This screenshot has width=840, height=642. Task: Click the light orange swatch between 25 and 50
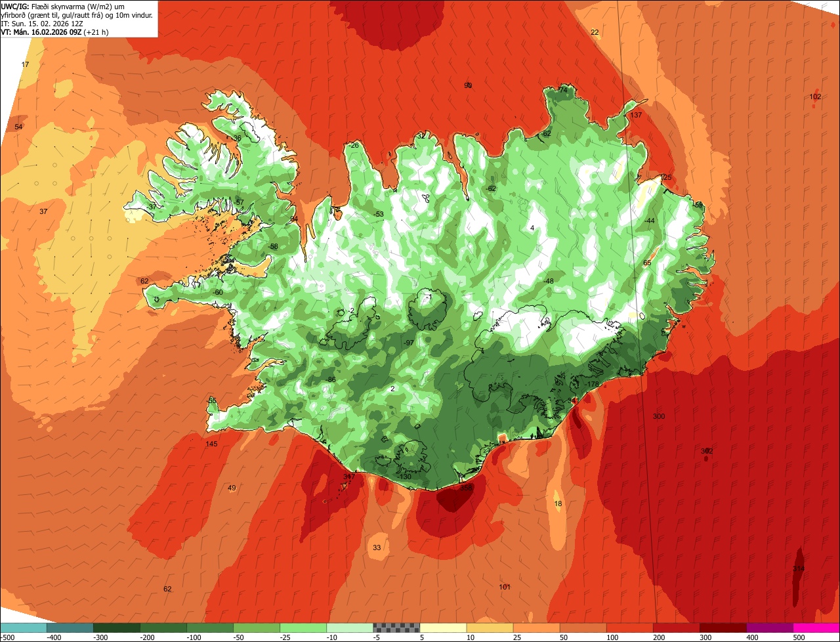click(536, 628)
